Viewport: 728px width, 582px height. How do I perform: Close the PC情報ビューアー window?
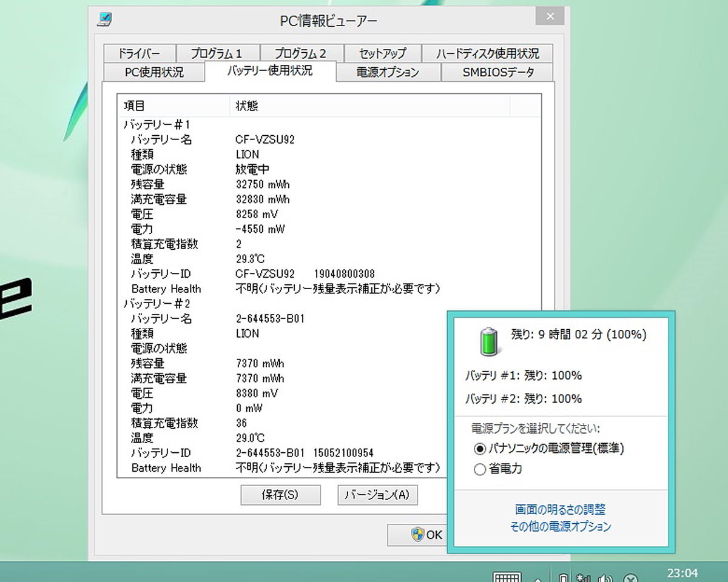click(550, 16)
